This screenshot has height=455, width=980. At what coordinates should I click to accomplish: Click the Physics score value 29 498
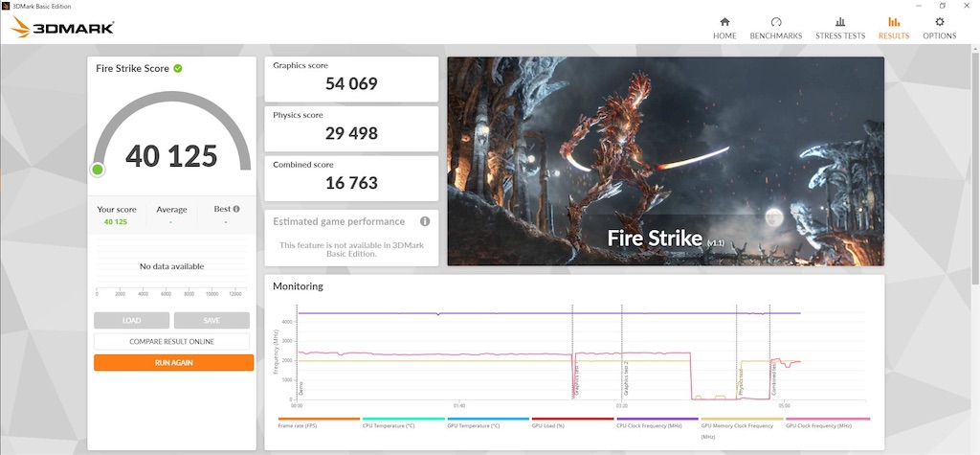pyautogui.click(x=351, y=133)
